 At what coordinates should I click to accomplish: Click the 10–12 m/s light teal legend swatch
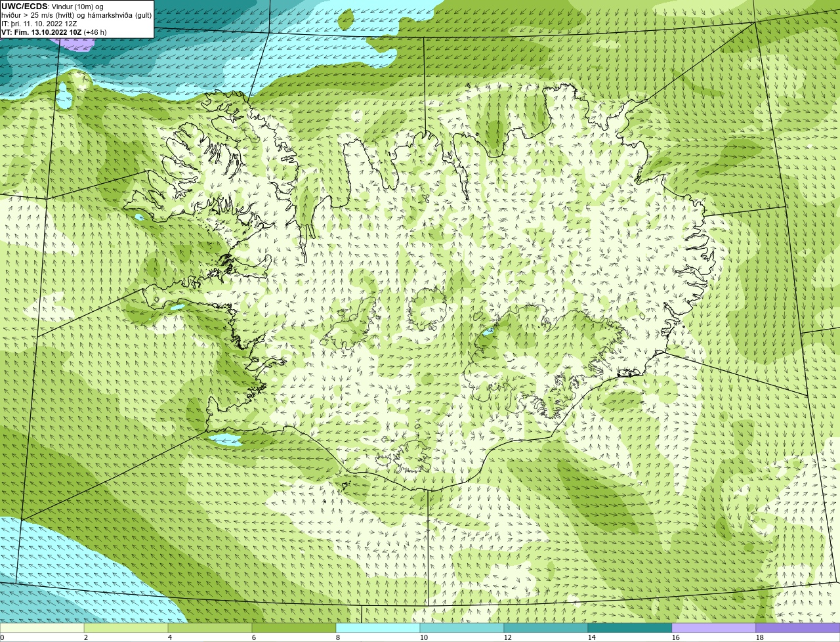tap(462, 628)
